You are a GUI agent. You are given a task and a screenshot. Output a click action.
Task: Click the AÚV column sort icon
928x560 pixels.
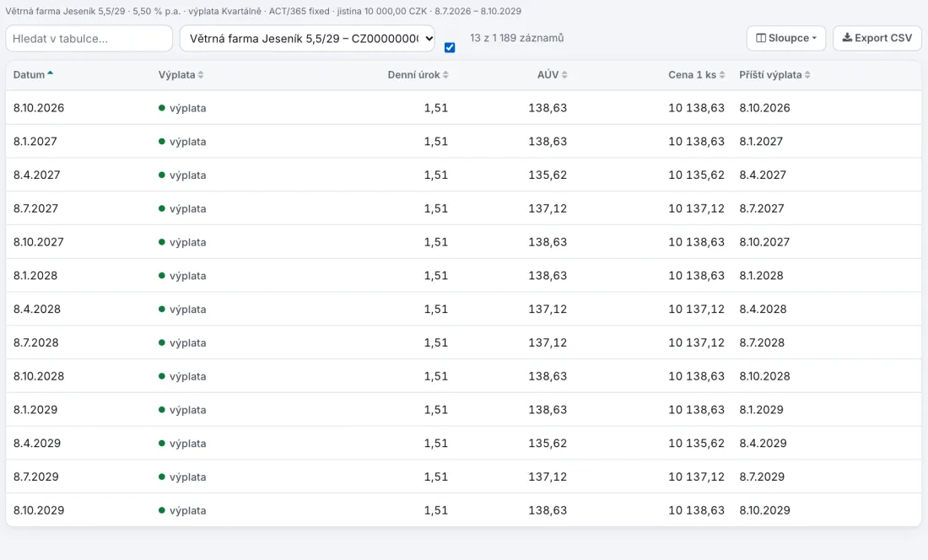(x=564, y=75)
